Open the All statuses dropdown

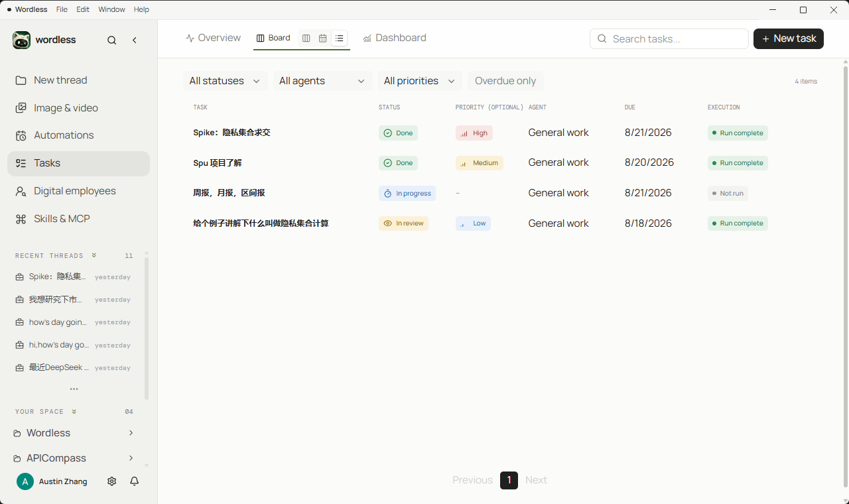[226, 81]
